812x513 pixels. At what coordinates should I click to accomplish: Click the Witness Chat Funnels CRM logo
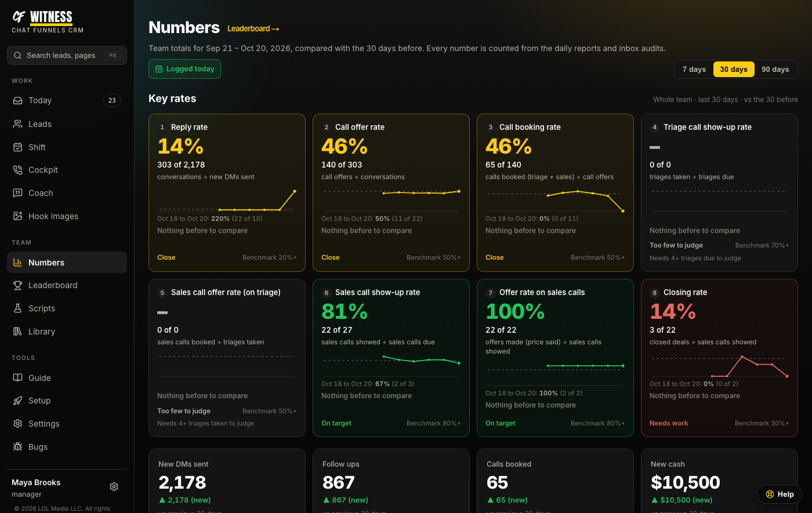coord(48,22)
